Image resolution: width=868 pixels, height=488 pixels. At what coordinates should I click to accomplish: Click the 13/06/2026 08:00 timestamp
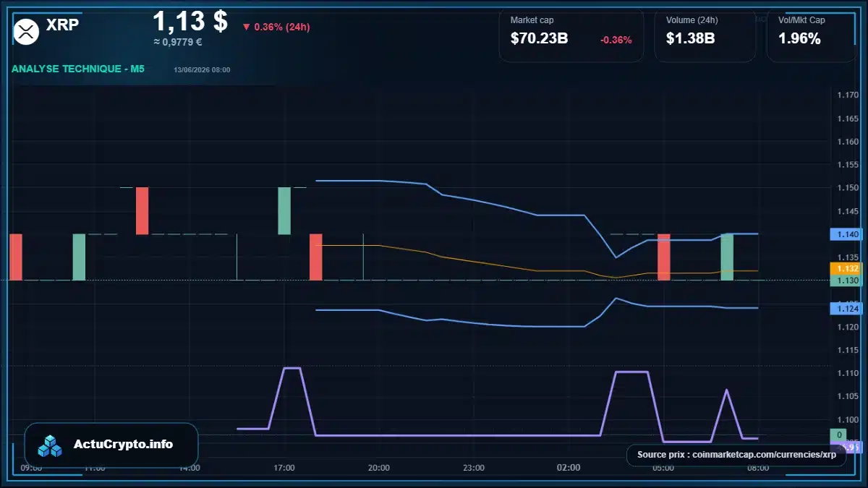202,70
